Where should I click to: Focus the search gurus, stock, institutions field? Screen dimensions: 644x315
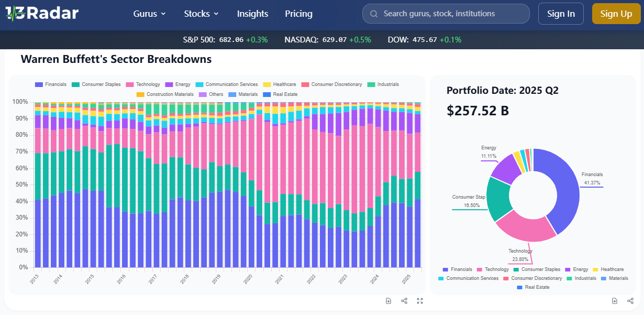tap(450, 14)
